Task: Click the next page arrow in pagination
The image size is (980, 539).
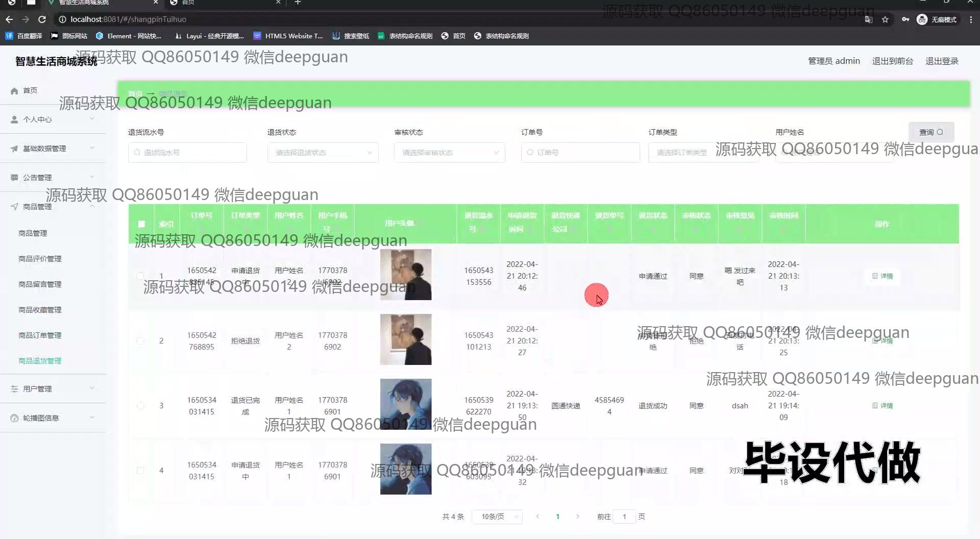Action: coord(577,517)
